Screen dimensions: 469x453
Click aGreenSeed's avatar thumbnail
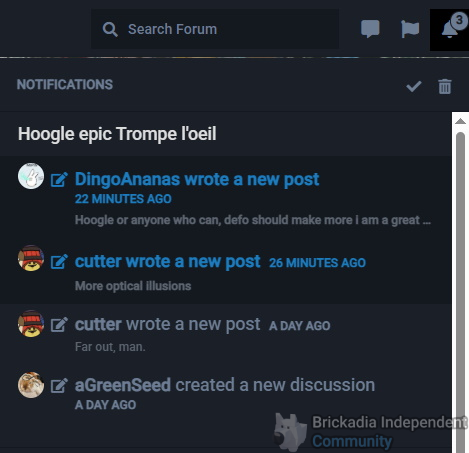coord(31,385)
